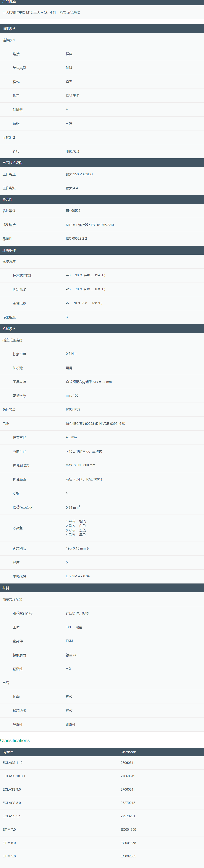This screenshot has height=868, width=204.
Task: Select the EC002585 class code
Action: [x=128, y=856]
